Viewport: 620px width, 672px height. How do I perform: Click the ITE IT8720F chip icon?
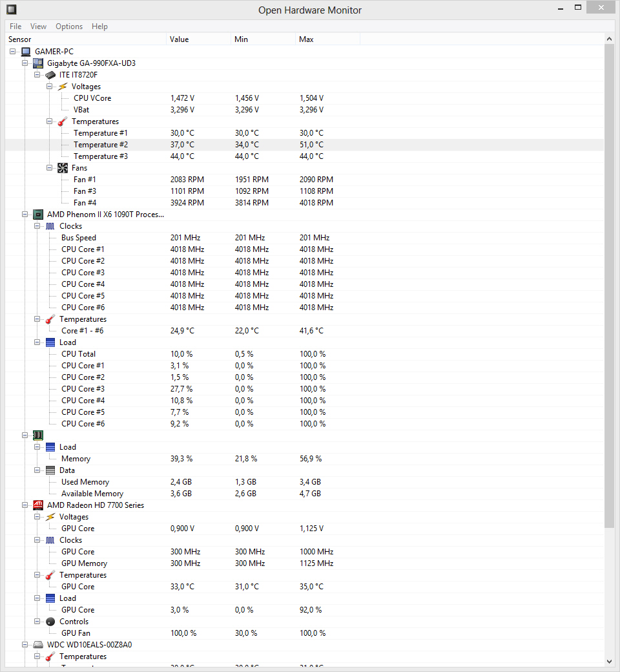click(x=50, y=75)
